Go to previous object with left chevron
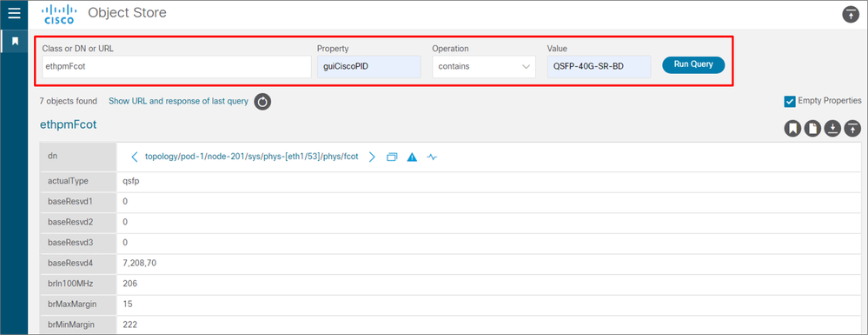The image size is (868, 335). tap(135, 157)
